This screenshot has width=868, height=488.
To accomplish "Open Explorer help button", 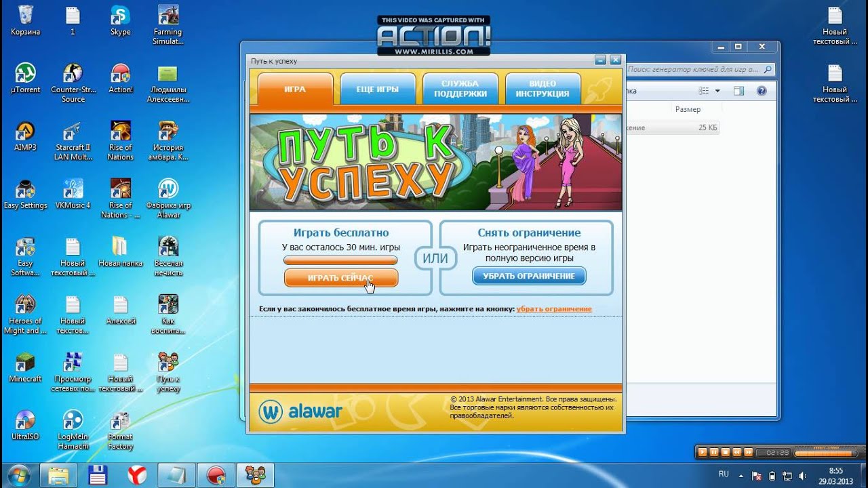I will [x=761, y=91].
